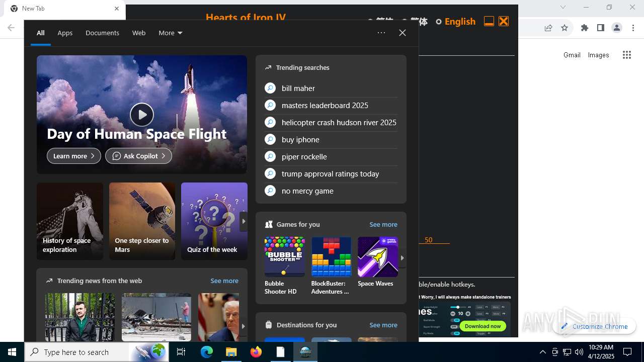Open One step closer to Mars card
The width and height of the screenshot is (644, 362).
click(x=142, y=221)
